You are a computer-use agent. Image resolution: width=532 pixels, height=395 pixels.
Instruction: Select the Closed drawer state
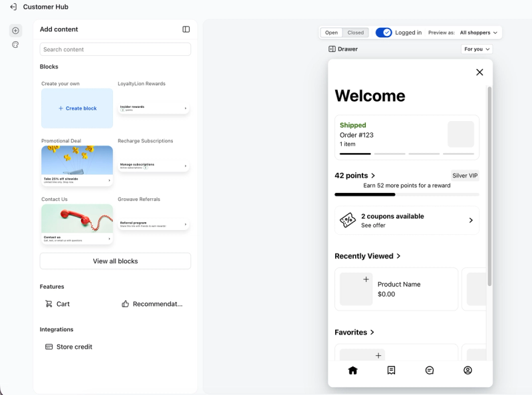click(x=356, y=33)
